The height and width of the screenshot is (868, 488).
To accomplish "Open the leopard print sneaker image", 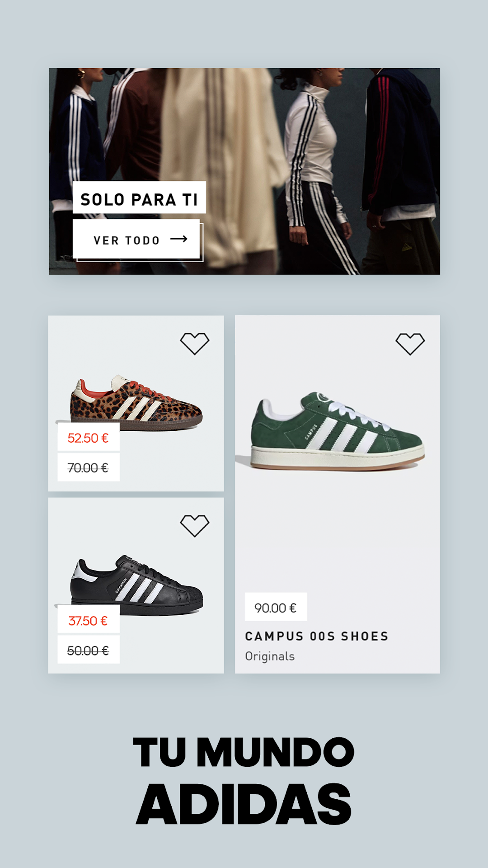I will point(136,402).
